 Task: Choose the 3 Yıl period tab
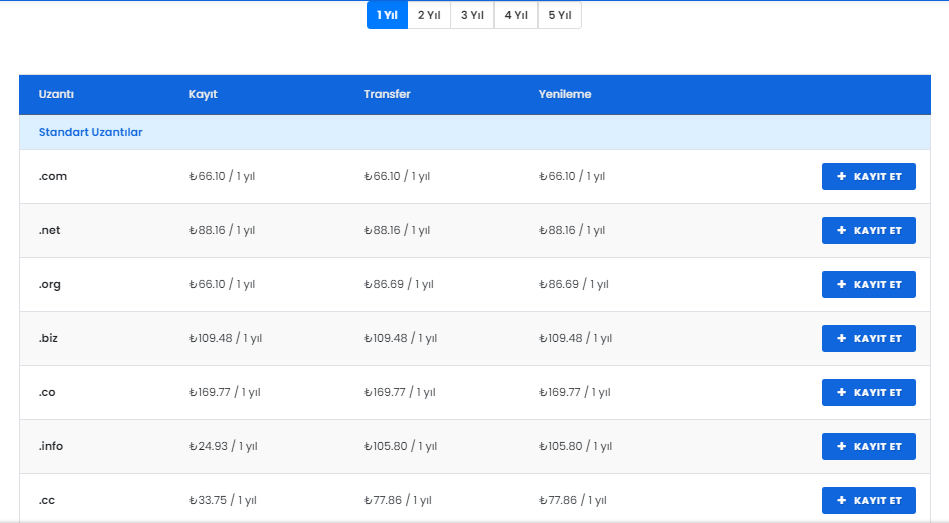pos(472,15)
